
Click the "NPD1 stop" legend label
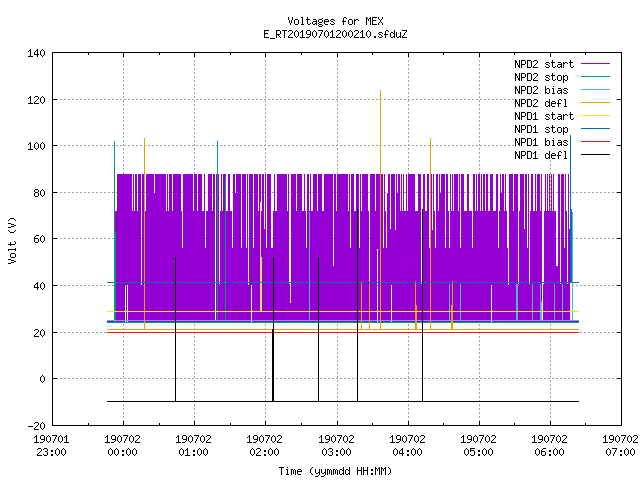[x=541, y=129]
